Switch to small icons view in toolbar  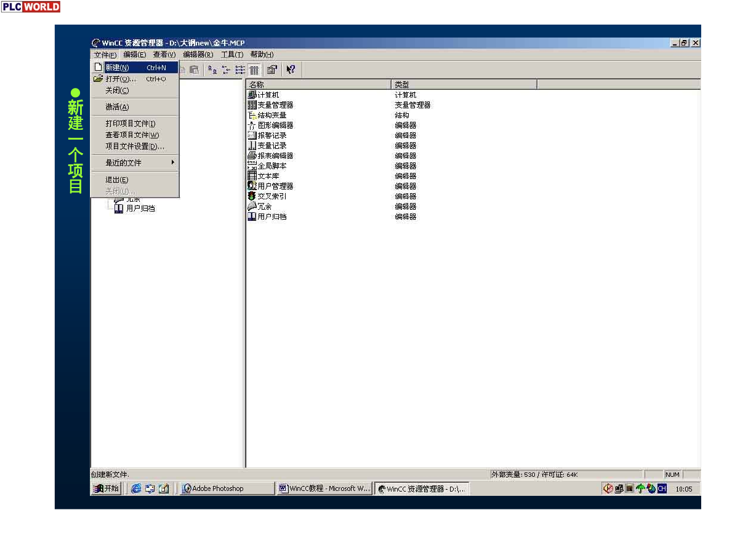226,70
